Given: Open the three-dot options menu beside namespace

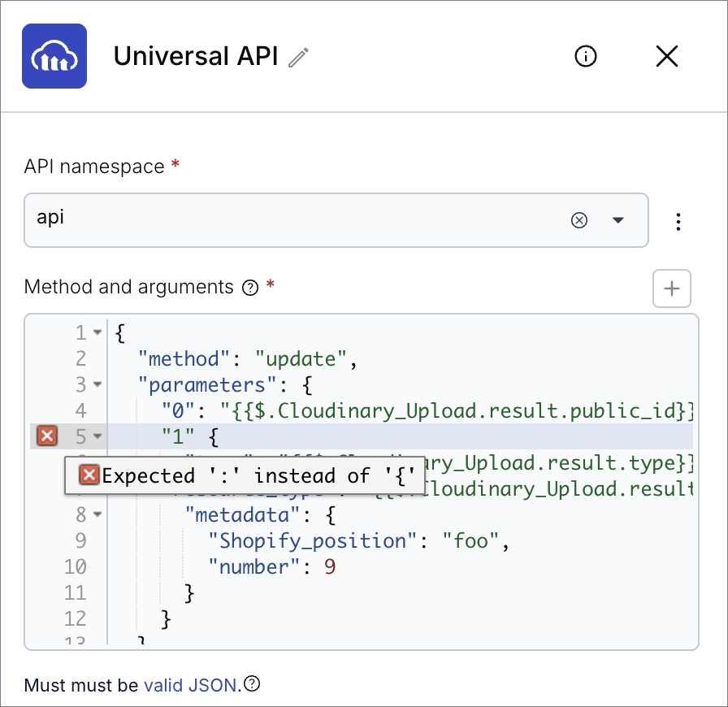Looking at the screenshot, I should (678, 222).
